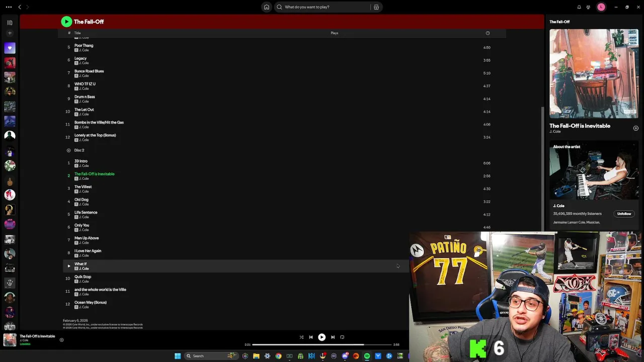Open the What's New notifications bell
The image size is (644, 362).
[579, 7]
